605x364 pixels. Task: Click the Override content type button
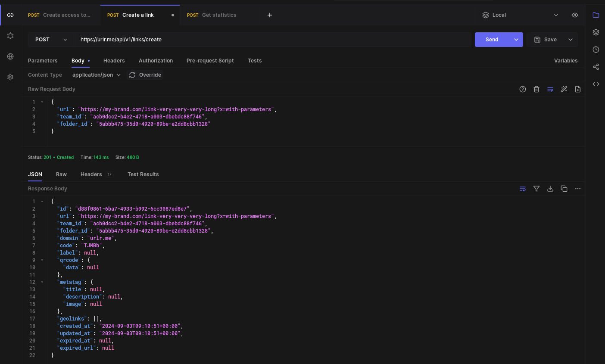click(145, 75)
